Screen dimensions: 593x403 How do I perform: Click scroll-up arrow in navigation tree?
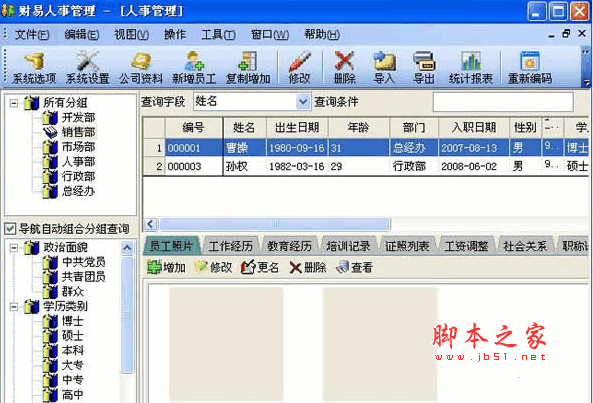point(127,248)
